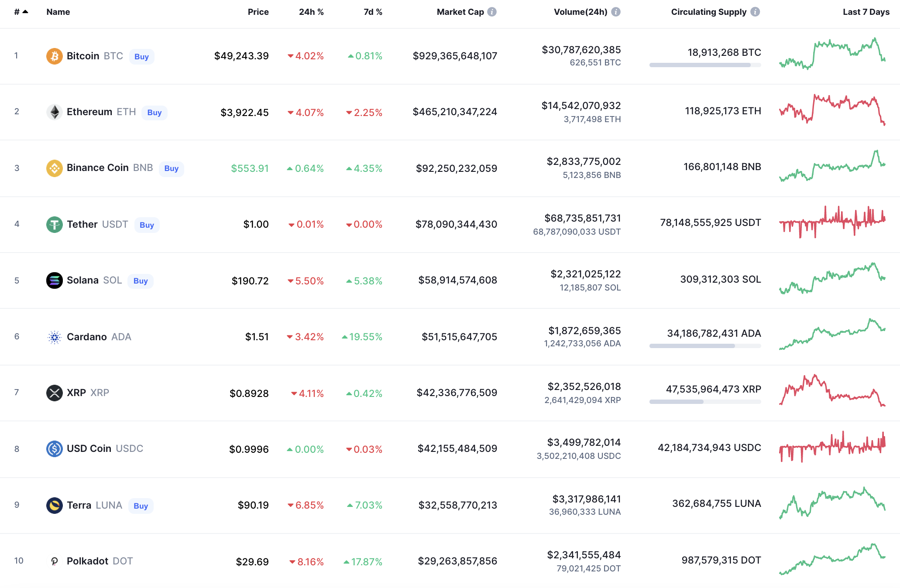Click the Solana logo icon

coord(54,280)
